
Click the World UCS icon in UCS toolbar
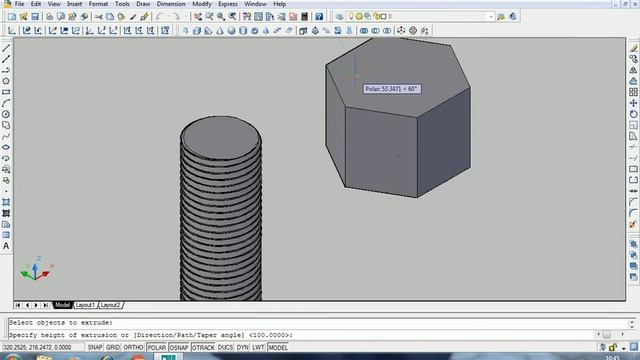coord(26,31)
